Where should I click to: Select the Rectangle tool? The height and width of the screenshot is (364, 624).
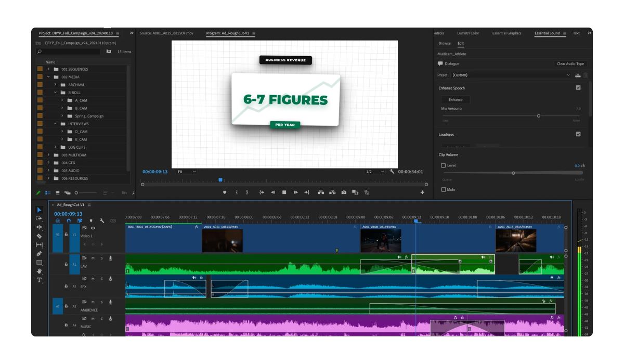pos(39,263)
